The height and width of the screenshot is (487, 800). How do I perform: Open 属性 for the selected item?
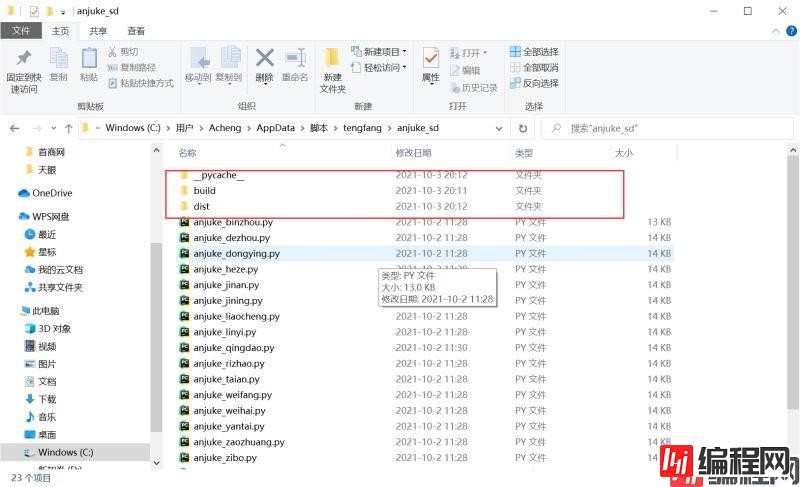(x=431, y=58)
